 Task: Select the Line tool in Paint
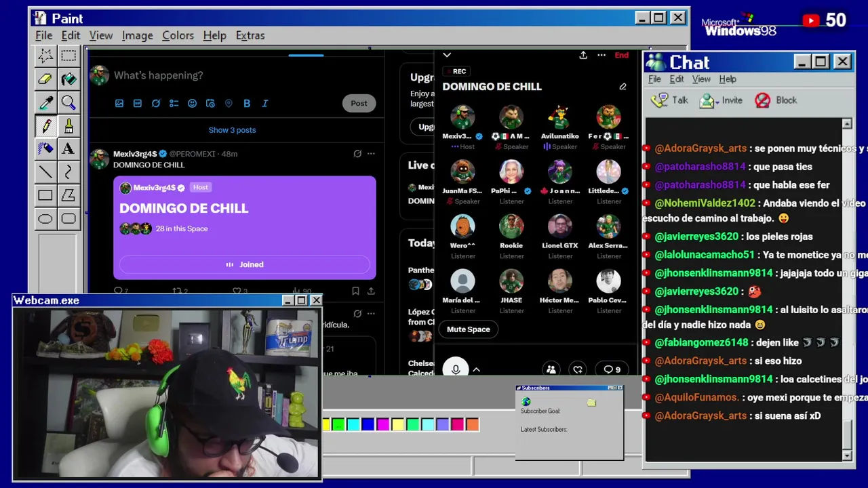point(45,172)
